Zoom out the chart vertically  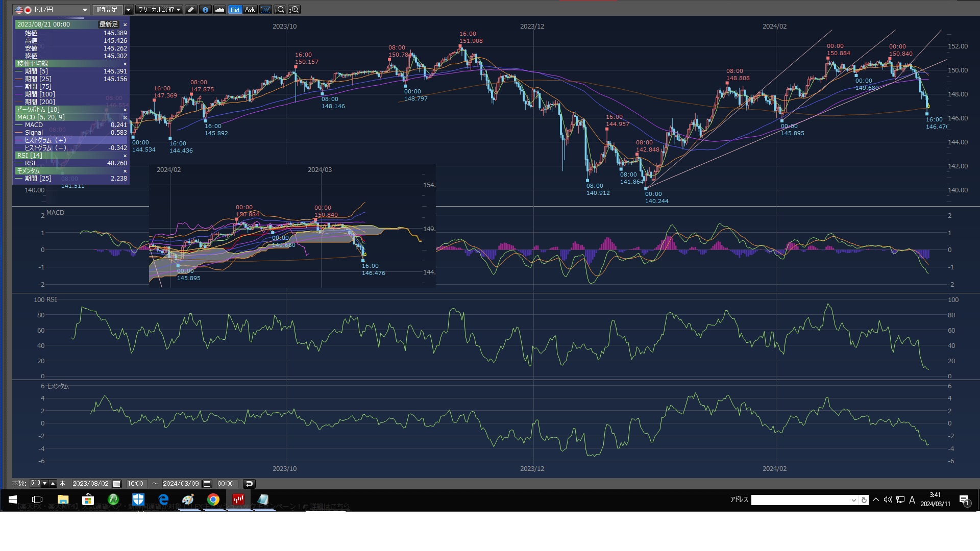[x=280, y=10]
